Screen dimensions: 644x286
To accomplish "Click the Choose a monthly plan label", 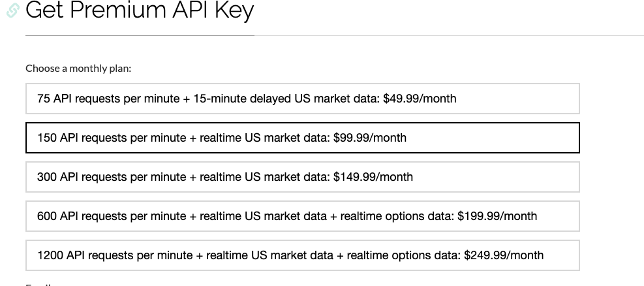I will (78, 68).
